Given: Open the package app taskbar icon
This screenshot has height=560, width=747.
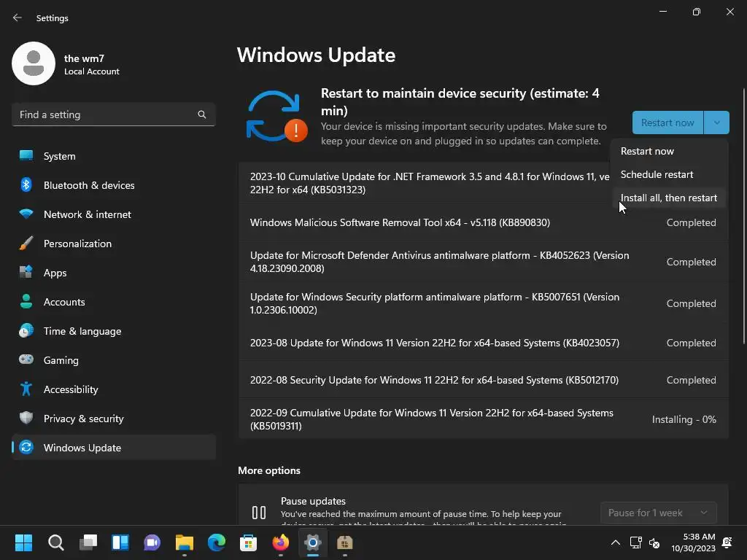Looking at the screenshot, I should (x=344, y=542).
